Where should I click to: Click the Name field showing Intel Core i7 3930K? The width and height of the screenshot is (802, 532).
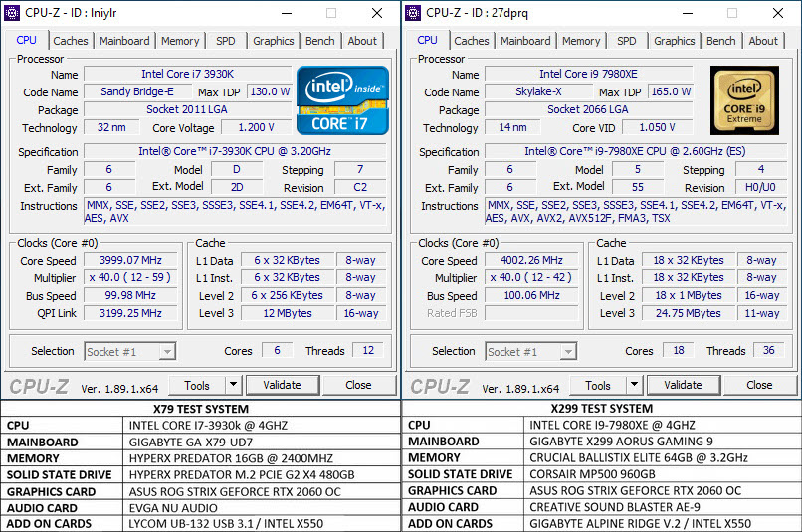(x=187, y=74)
